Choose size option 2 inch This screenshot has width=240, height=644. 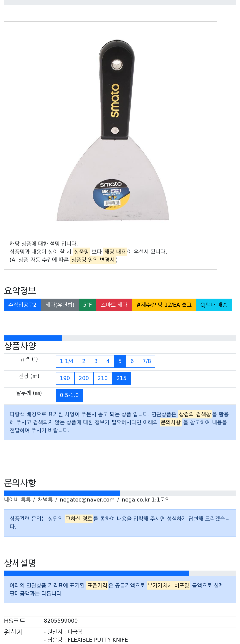pos(84,361)
